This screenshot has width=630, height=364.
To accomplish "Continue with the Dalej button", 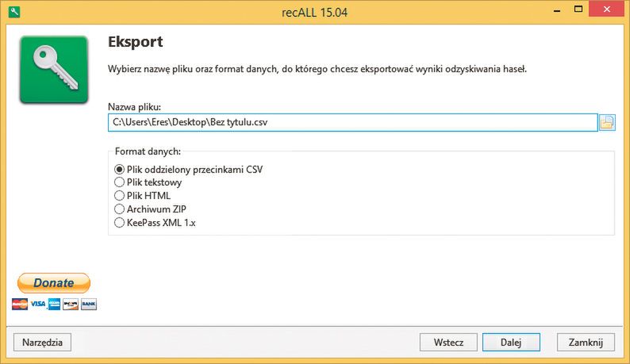I will [x=511, y=343].
